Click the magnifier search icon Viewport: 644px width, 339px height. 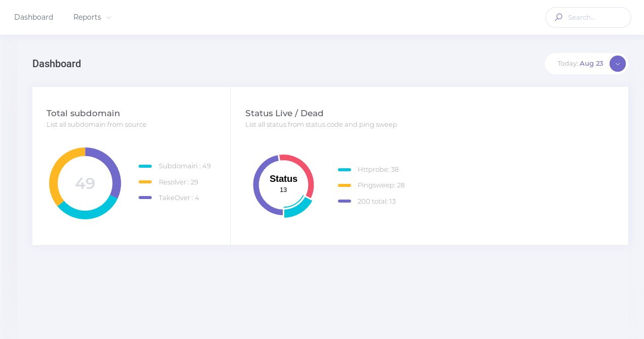click(559, 17)
